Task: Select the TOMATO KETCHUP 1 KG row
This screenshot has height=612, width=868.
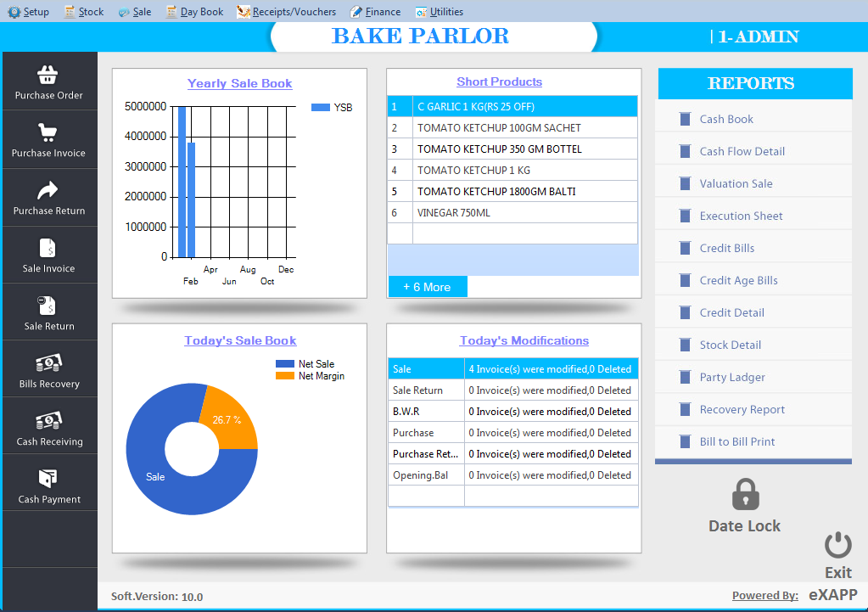Action: click(x=512, y=171)
